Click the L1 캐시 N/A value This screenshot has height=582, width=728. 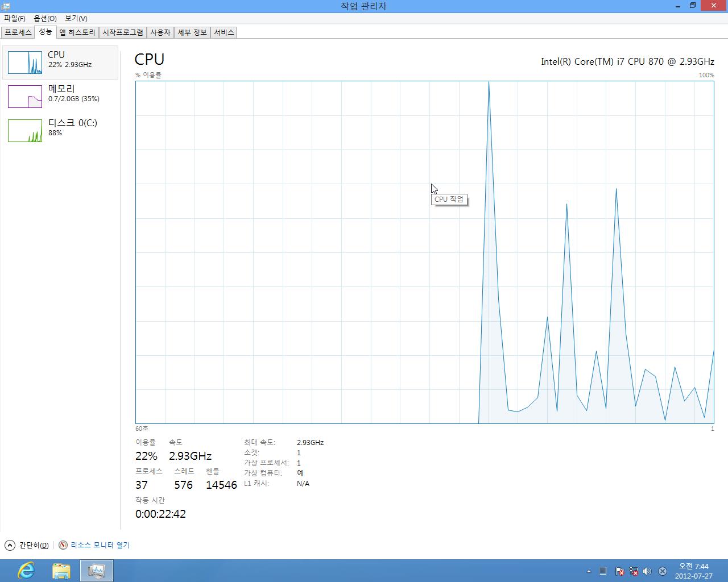point(303,484)
